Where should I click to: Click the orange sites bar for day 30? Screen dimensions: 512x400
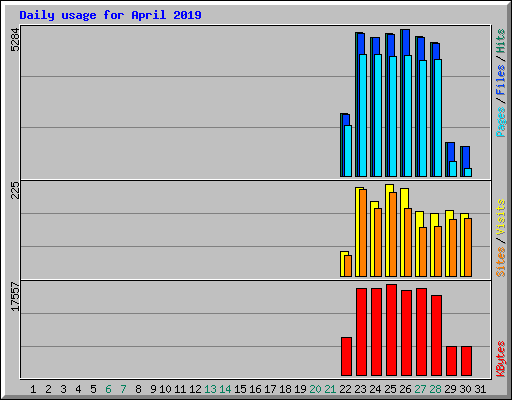coord(468,248)
